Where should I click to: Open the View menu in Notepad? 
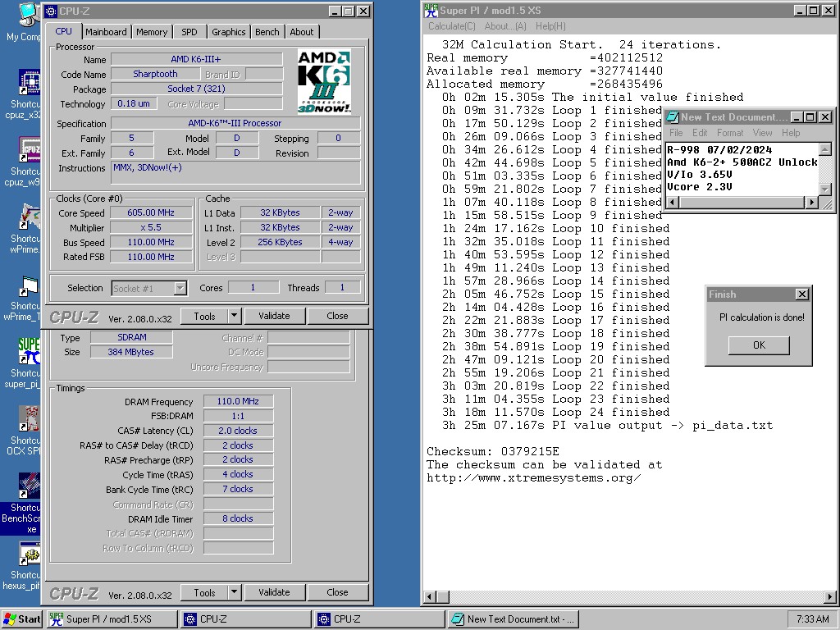coord(762,133)
